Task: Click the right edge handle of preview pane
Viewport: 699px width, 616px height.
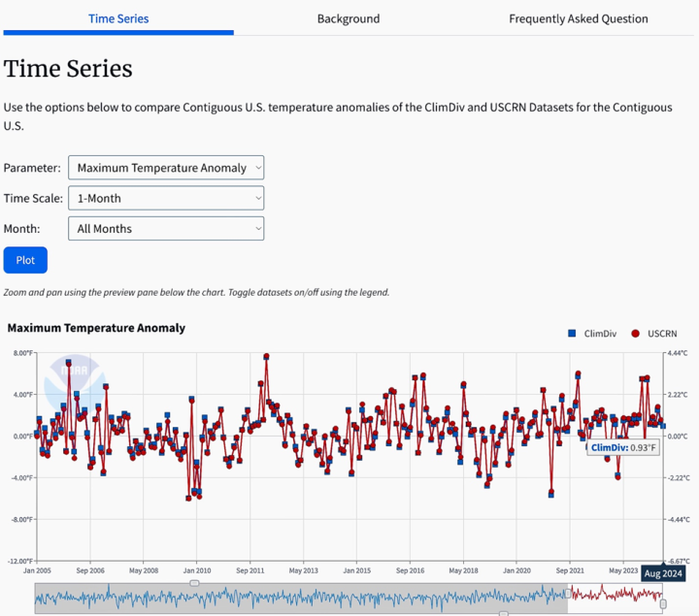Action: pyautogui.click(x=663, y=603)
